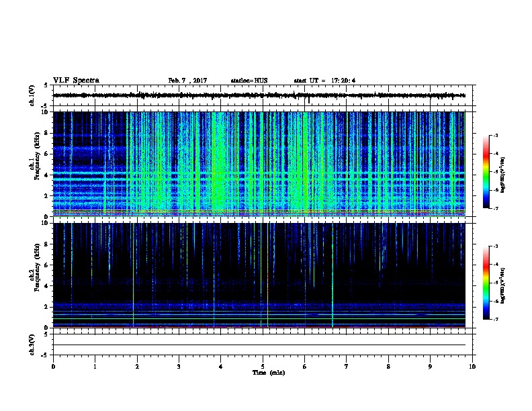Click the ch.2 "Frequency (kHz)" axis label
The image size is (532, 411).
pyautogui.click(x=37, y=267)
